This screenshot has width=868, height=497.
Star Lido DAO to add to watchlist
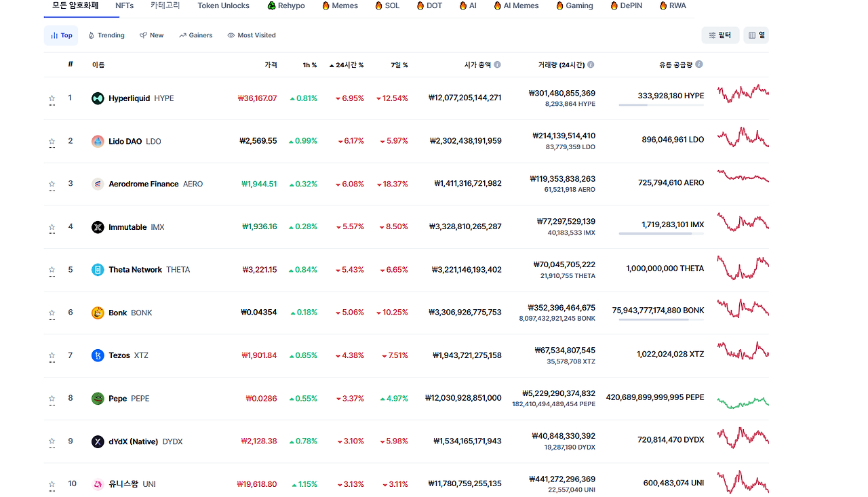[x=52, y=141]
